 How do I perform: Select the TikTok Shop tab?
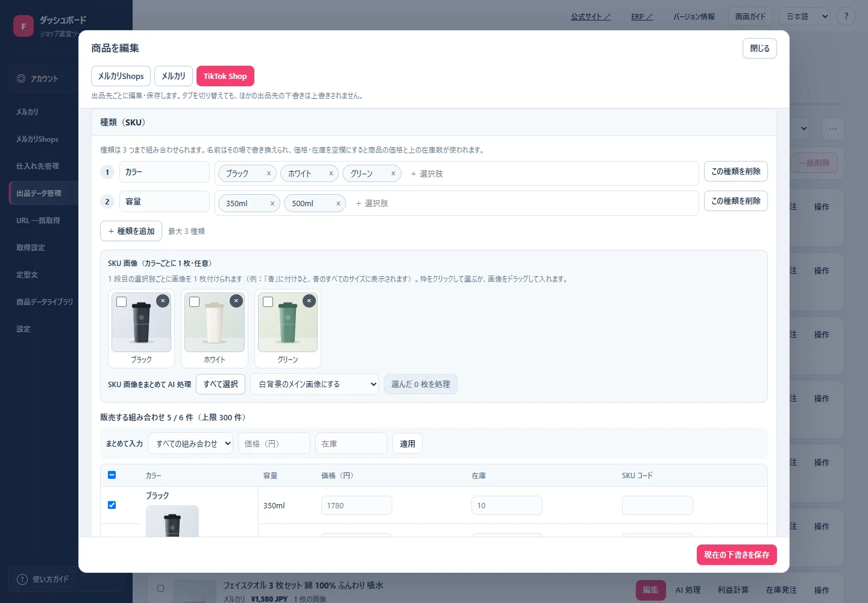click(225, 76)
